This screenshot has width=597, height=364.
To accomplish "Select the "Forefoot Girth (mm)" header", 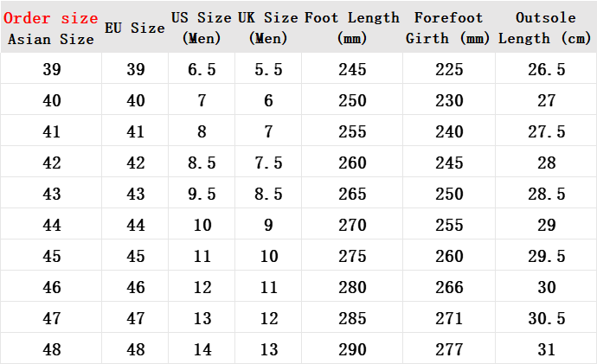I will 449,28.
